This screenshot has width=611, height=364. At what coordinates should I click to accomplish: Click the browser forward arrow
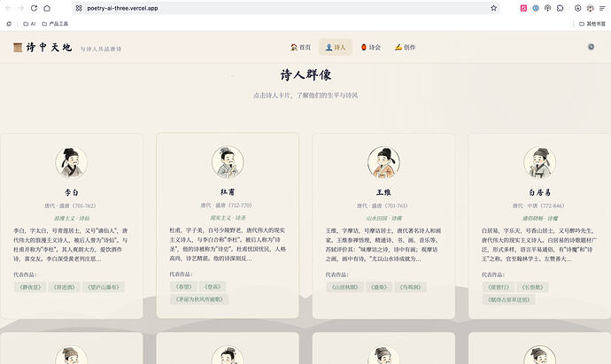point(20,8)
